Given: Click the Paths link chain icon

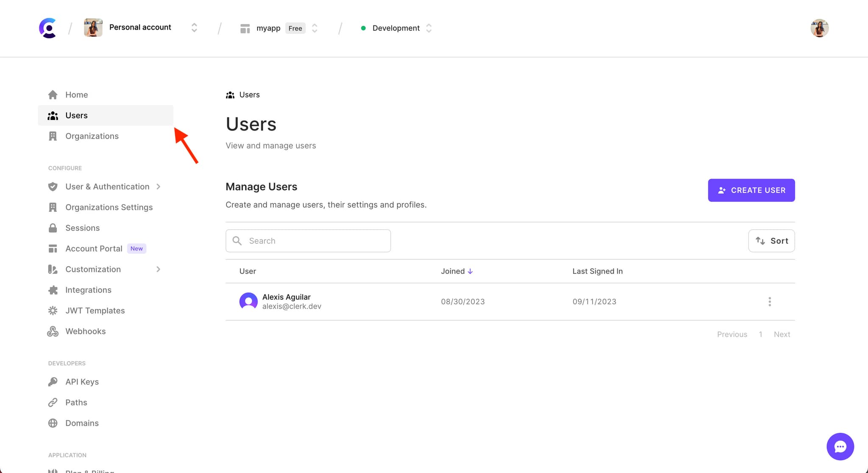Looking at the screenshot, I should click(53, 403).
